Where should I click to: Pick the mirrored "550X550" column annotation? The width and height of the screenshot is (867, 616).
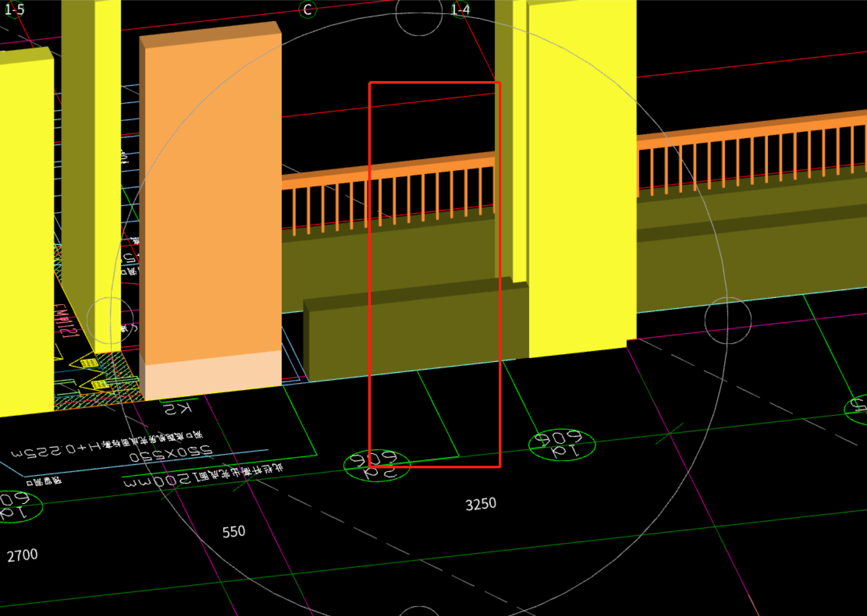click(x=171, y=453)
